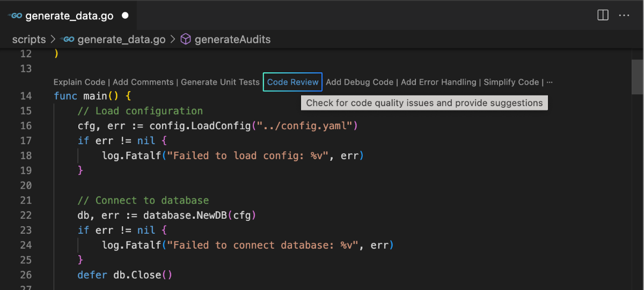Click the vertical scrollbar thumb of the editor
This screenshot has width=644, height=290.
click(x=637, y=77)
